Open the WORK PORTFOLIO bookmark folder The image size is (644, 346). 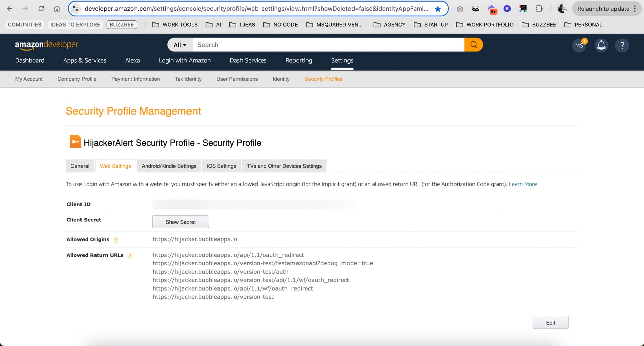(485, 25)
